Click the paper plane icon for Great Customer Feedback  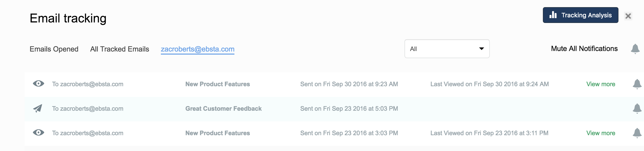tap(38, 108)
